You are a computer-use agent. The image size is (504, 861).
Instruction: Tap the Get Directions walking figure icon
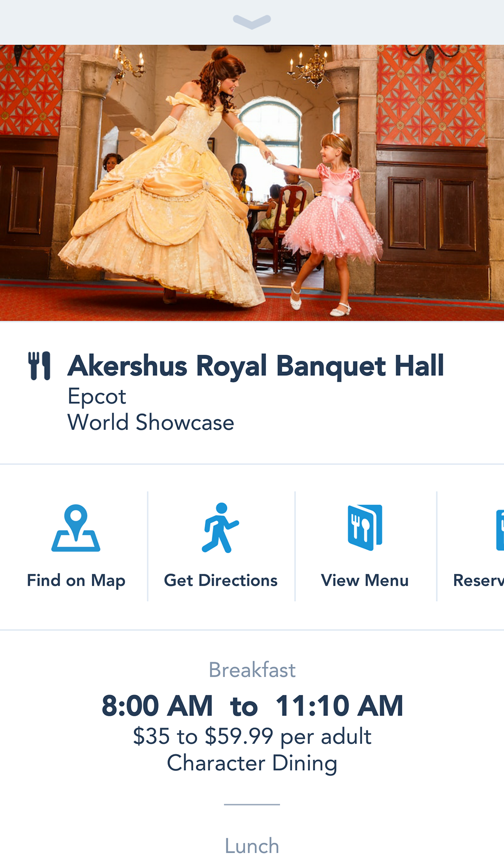[220, 528]
